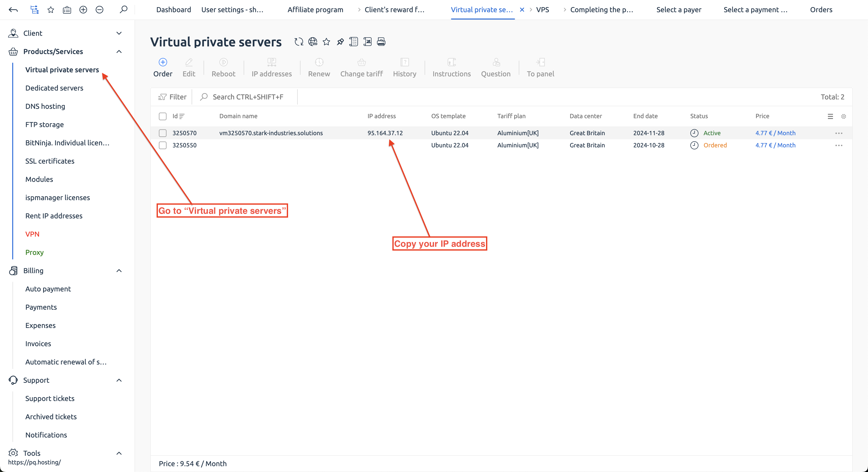Click domain vm3250570.stark-industries.solutions
Viewport: 868px width, 472px height.
271,133
